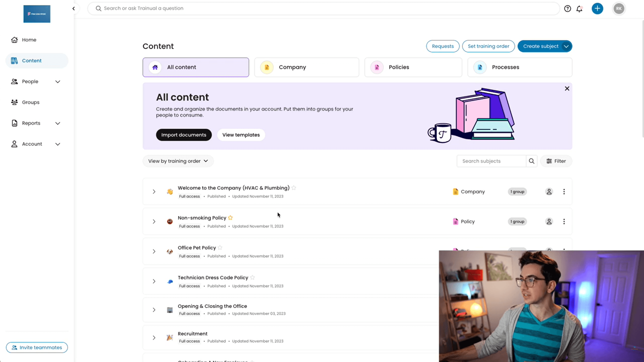Open the Filter options beside subject search

tap(556, 161)
